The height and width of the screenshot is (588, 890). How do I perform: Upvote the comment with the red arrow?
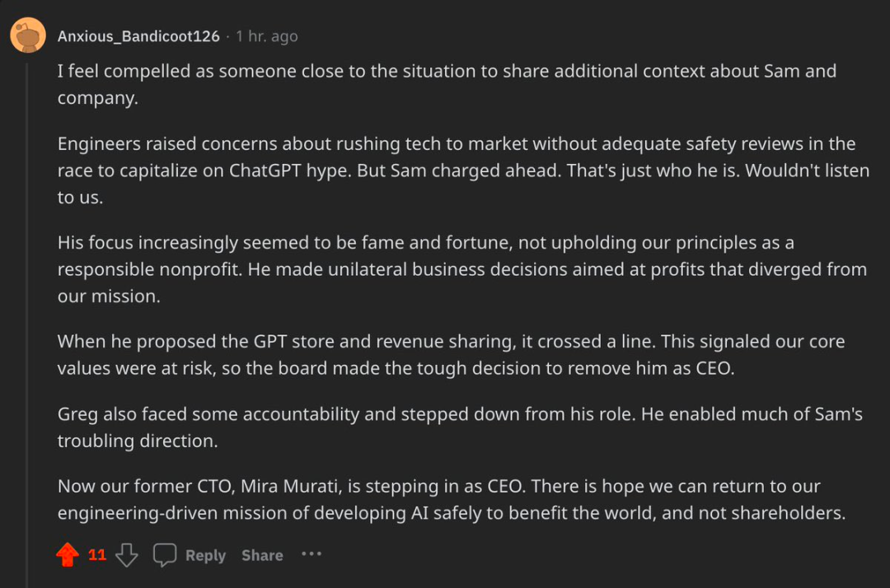(68, 555)
